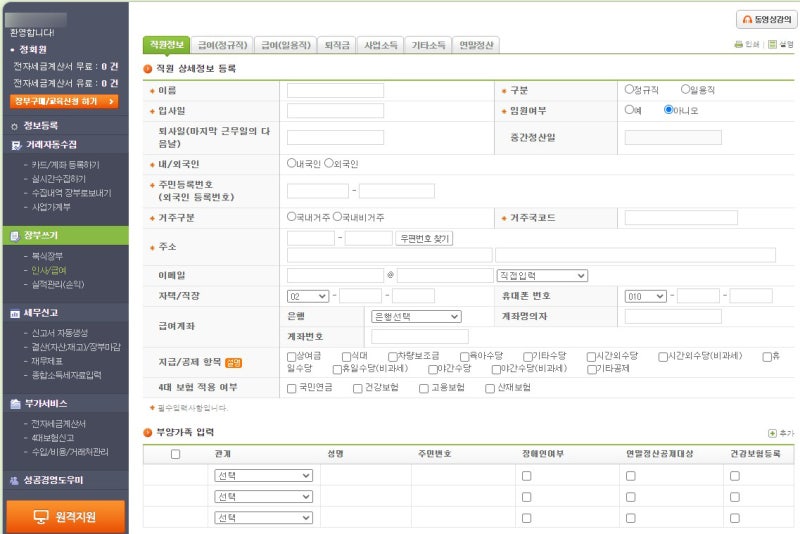Viewport: 800px width, 534px height.
Task: Click the 장부구매/교육신청 하기 button
Action: [x=64, y=101]
